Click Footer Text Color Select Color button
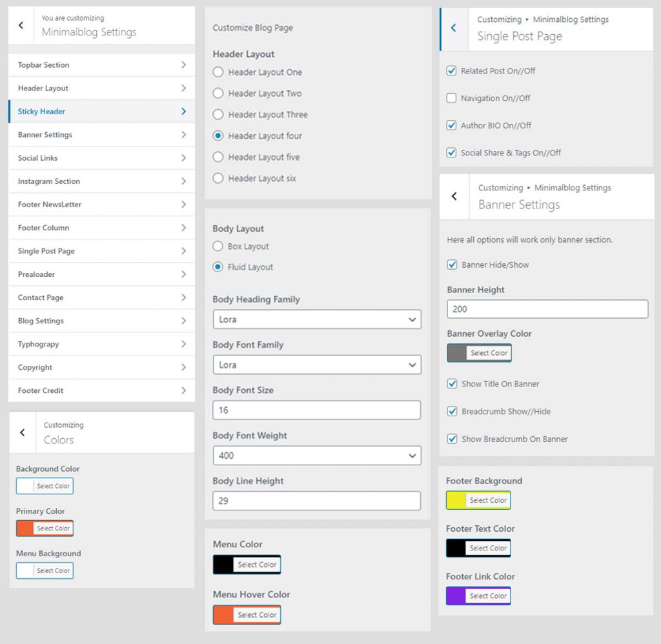Image resolution: width=661 pixels, height=644 pixels. pyautogui.click(x=488, y=548)
